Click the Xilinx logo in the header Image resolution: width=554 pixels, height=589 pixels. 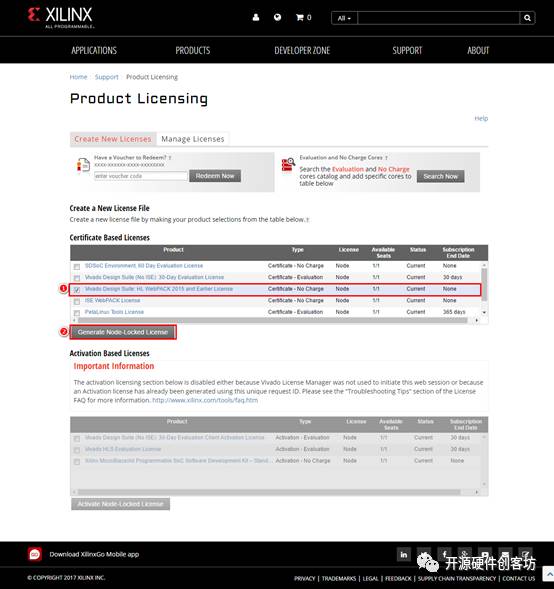point(60,18)
